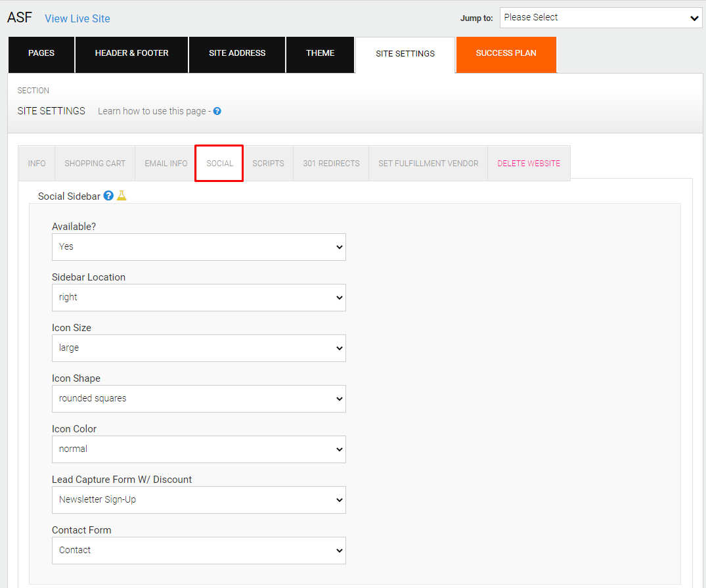Click the DELETE WEBSITE option
Image resolution: width=706 pixels, height=588 pixels.
coord(529,163)
